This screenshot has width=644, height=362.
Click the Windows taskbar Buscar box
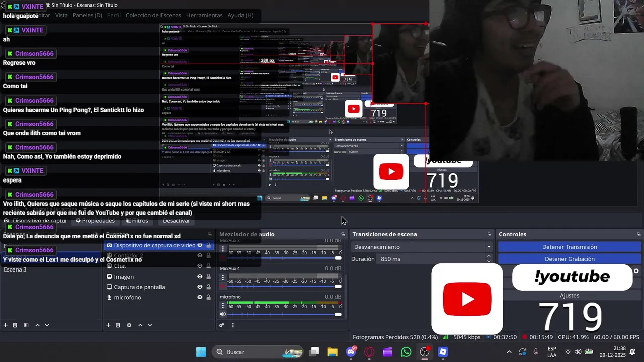pyautogui.click(x=258, y=352)
